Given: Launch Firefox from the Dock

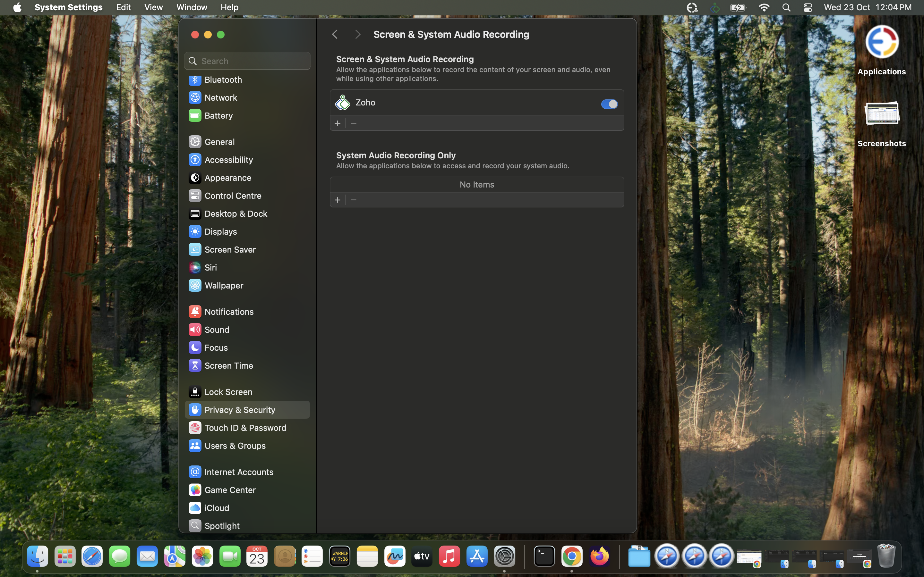Looking at the screenshot, I should pos(599,556).
